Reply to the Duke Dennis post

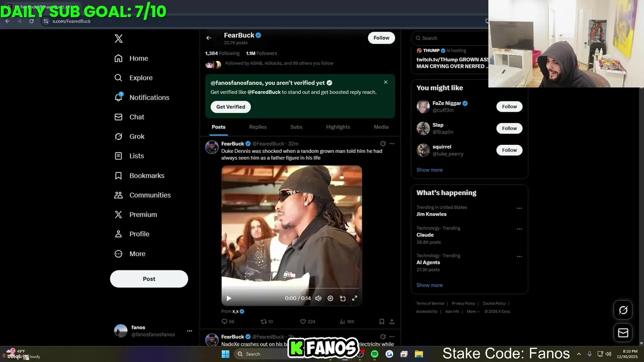click(x=228, y=322)
